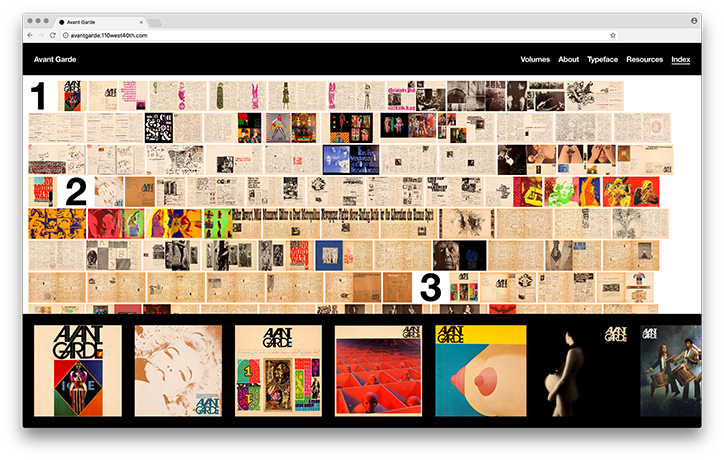Open black-and-white typographic spread in second row
724x460 pixels.
173,127
